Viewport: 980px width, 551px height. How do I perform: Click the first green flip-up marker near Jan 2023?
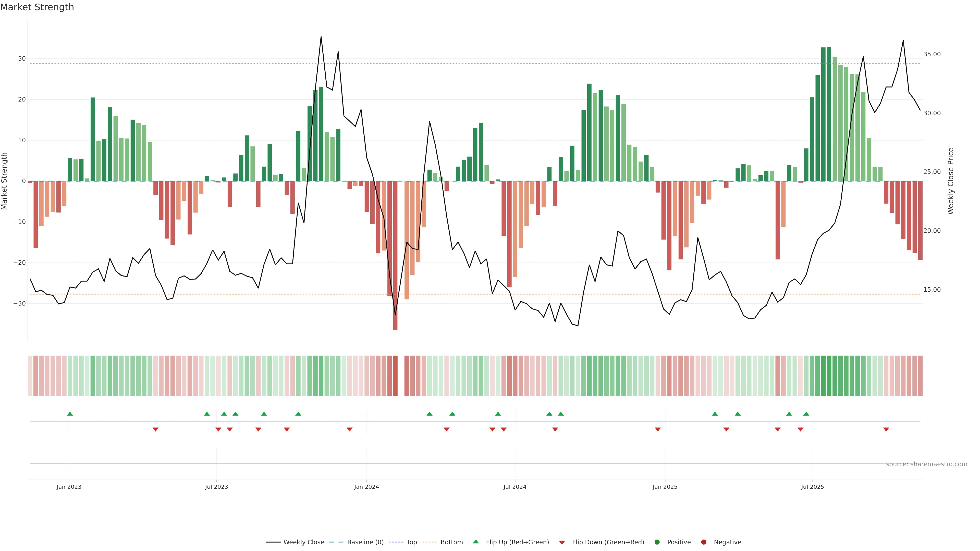70,414
